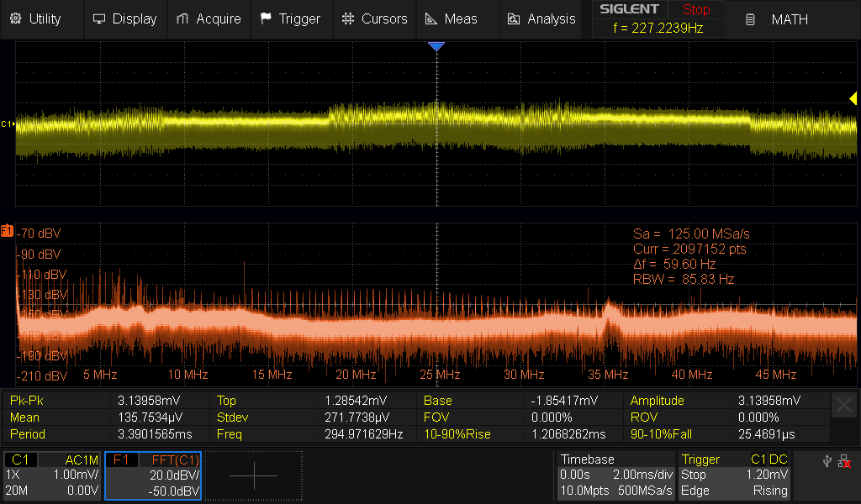Image resolution: width=861 pixels, height=504 pixels.
Task: Open the Trigger C1 DC settings box
Action: tap(735, 475)
